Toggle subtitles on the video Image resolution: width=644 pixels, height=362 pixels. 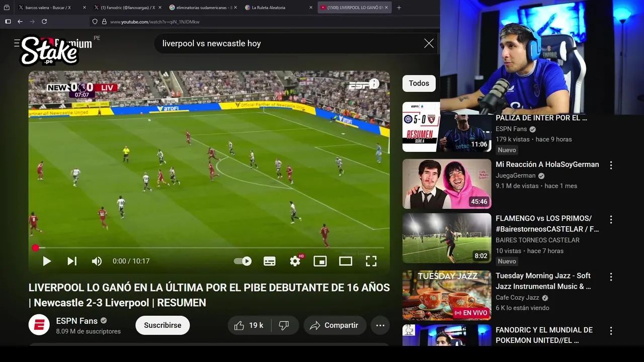pyautogui.click(x=270, y=261)
